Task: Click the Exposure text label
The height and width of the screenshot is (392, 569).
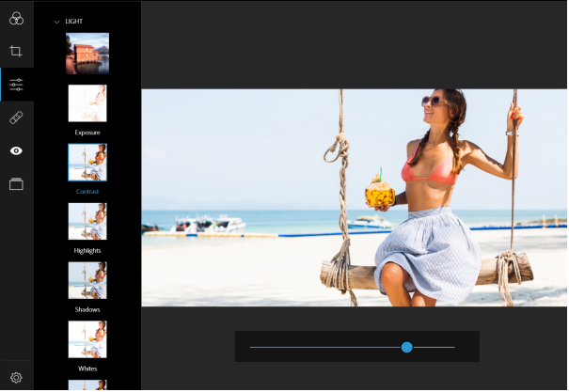Action: [x=87, y=133]
